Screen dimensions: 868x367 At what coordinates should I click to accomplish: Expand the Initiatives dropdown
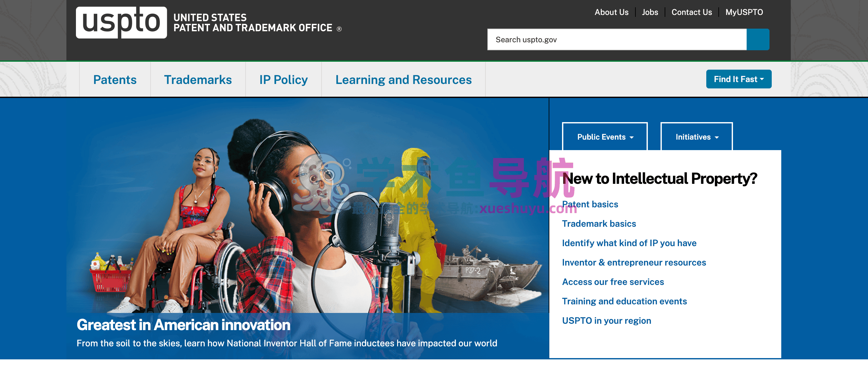[696, 137]
